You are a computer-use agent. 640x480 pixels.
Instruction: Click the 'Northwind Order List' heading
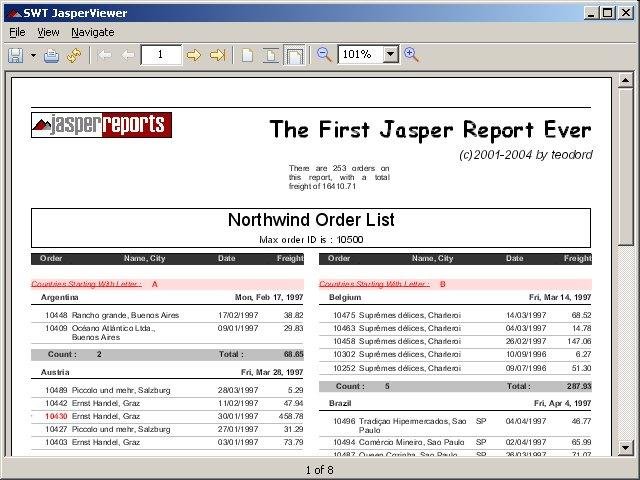pyautogui.click(x=311, y=220)
